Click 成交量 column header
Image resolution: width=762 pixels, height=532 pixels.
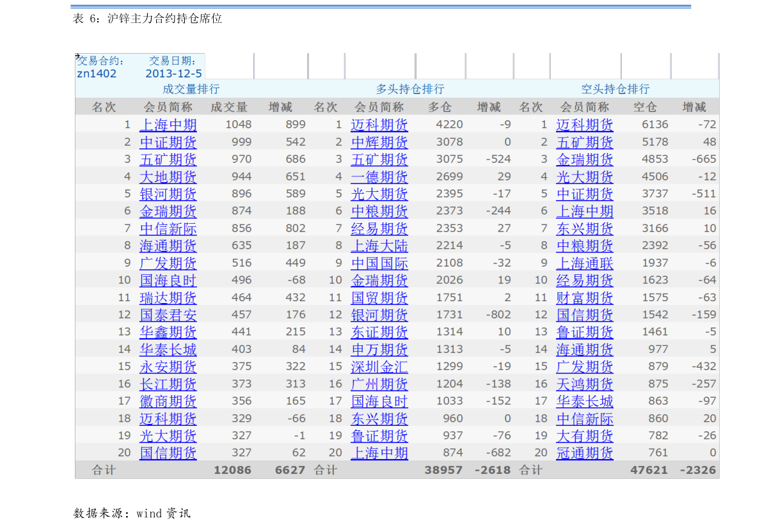pyautogui.click(x=229, y=107)
